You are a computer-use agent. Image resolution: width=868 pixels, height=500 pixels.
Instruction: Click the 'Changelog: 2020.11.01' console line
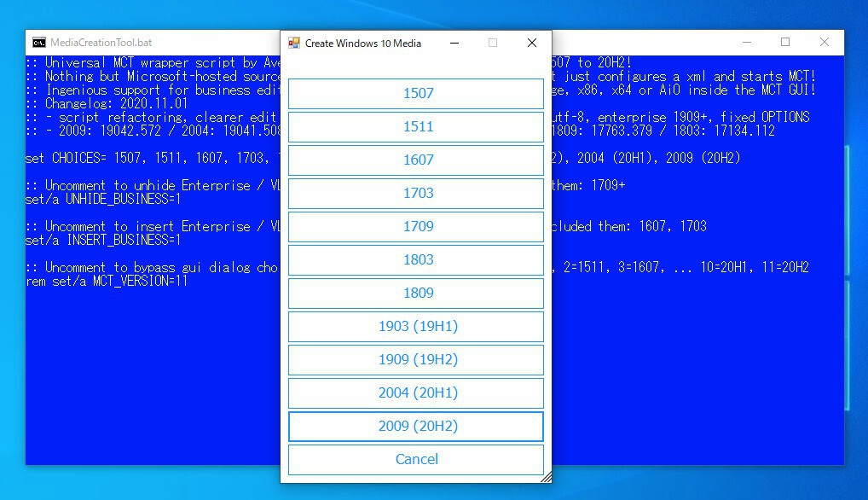tap(107, 103)
